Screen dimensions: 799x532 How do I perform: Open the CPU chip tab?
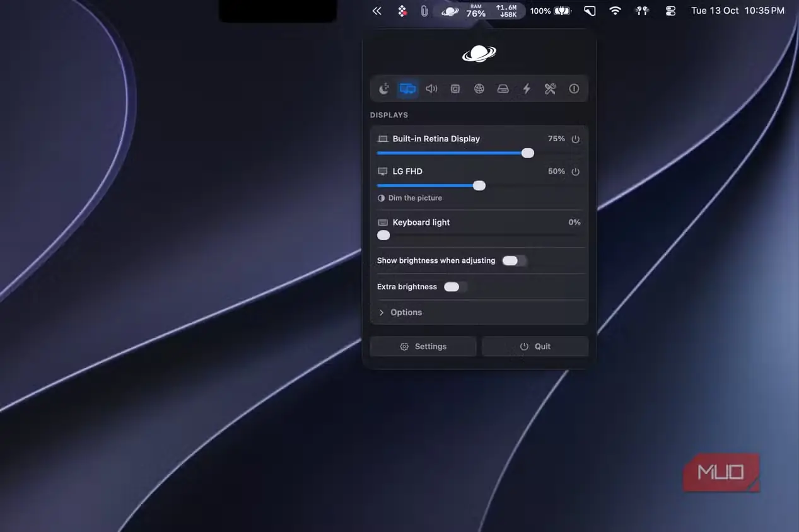point(455,89)
